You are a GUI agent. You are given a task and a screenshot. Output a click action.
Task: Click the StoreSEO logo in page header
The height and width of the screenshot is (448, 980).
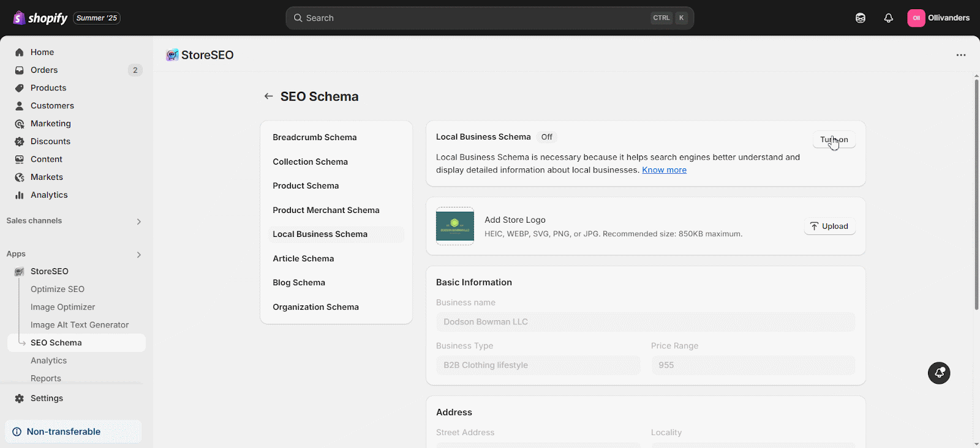coord(172,55)
